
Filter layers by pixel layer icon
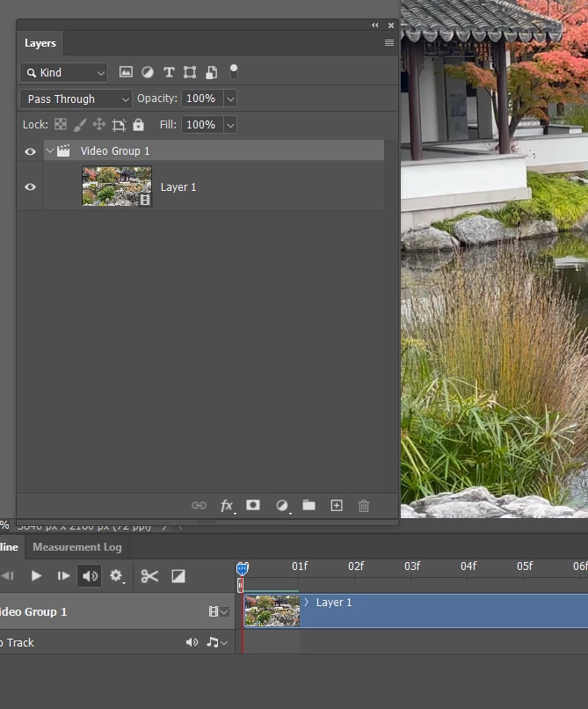pyautogui.click(x=126, y=72)
